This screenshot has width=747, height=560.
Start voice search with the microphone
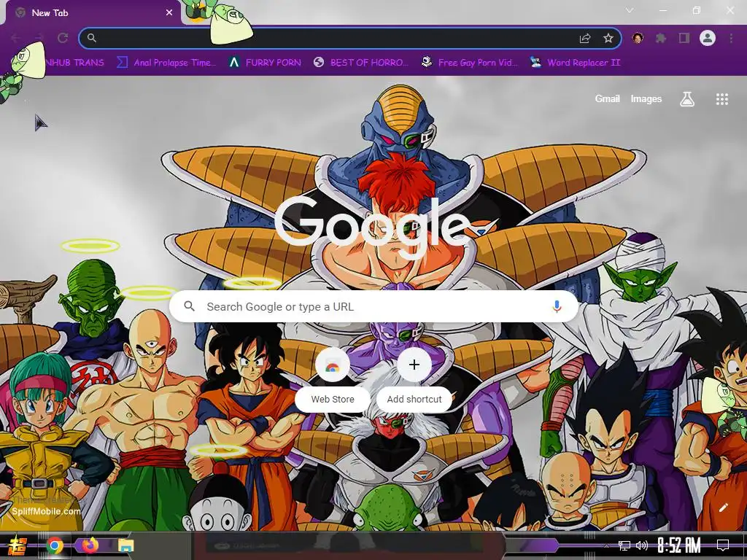[557, 307]
